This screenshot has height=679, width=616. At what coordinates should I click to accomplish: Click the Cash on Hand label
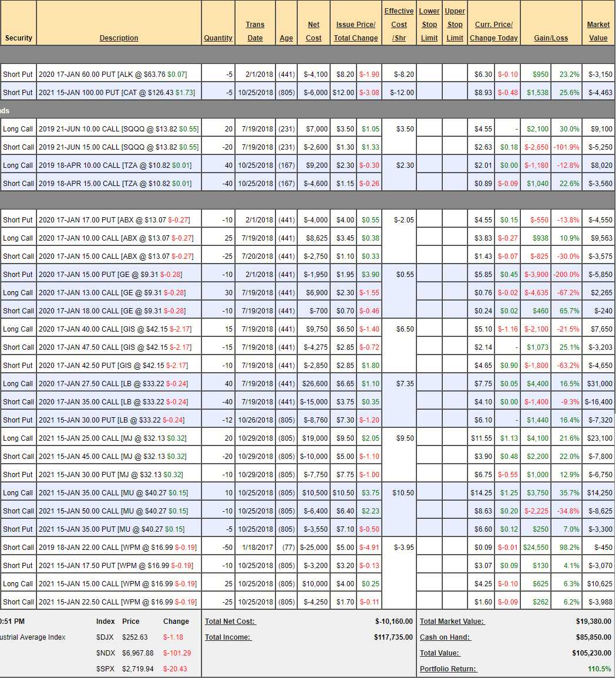pos(445,637)
